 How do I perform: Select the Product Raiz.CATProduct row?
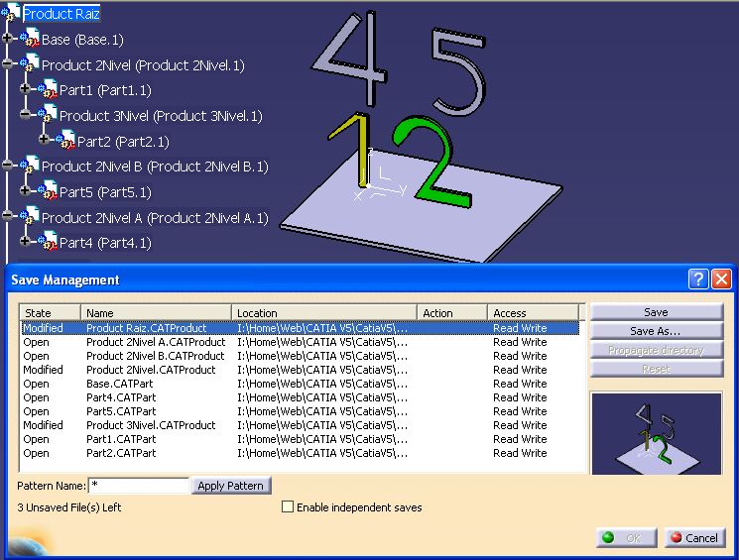(300, 328)
